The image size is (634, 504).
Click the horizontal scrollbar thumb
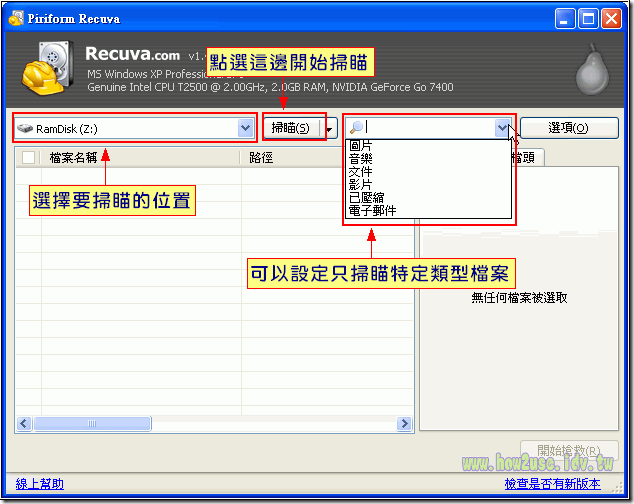(92, 424)
